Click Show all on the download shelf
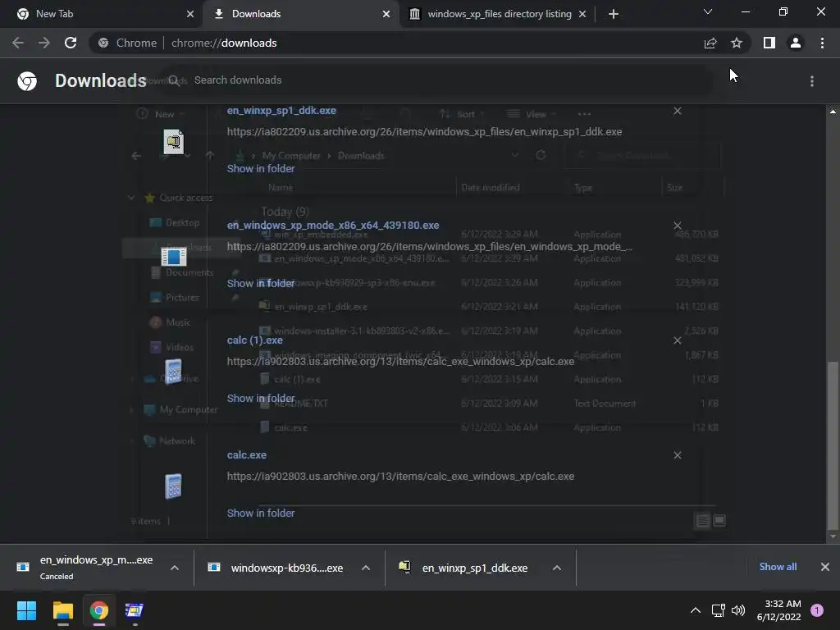Image resolution: width=840 pixels, height=630 pixels. pyautogui.click(x=778, y=567)
